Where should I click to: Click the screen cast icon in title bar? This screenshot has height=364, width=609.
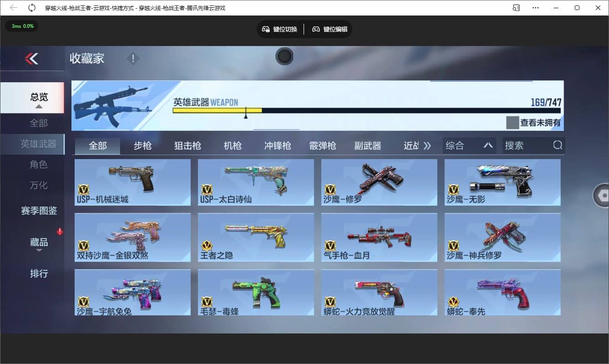(x=516, y=8)
